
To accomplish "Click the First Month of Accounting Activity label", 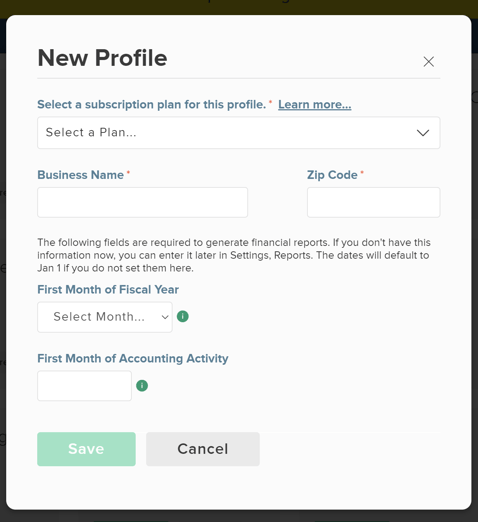I will tap(133, 358).
